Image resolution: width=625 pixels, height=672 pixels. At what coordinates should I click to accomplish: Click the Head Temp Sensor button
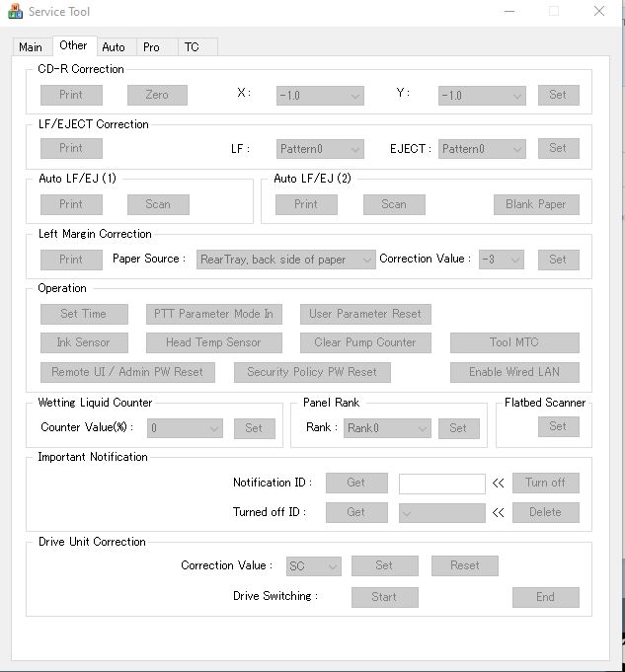tap(214, 342)
